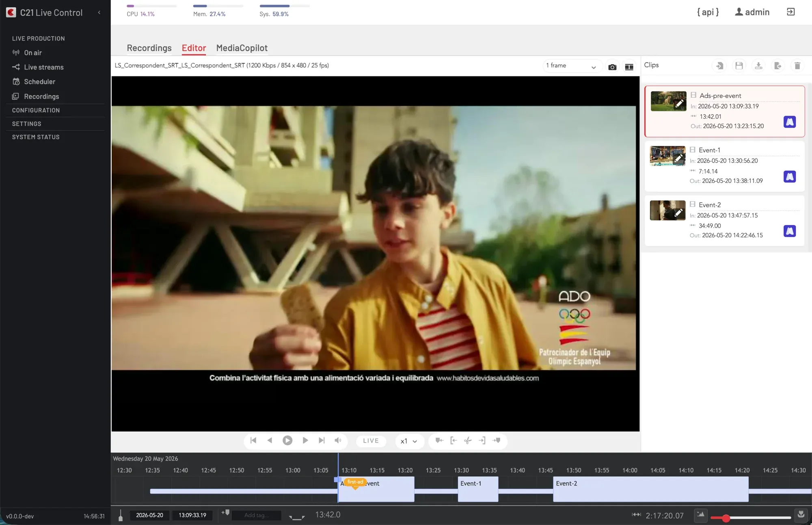812x525 pixels.
Task: Click the 2026-05-20 date field
Action: [149, 515]
